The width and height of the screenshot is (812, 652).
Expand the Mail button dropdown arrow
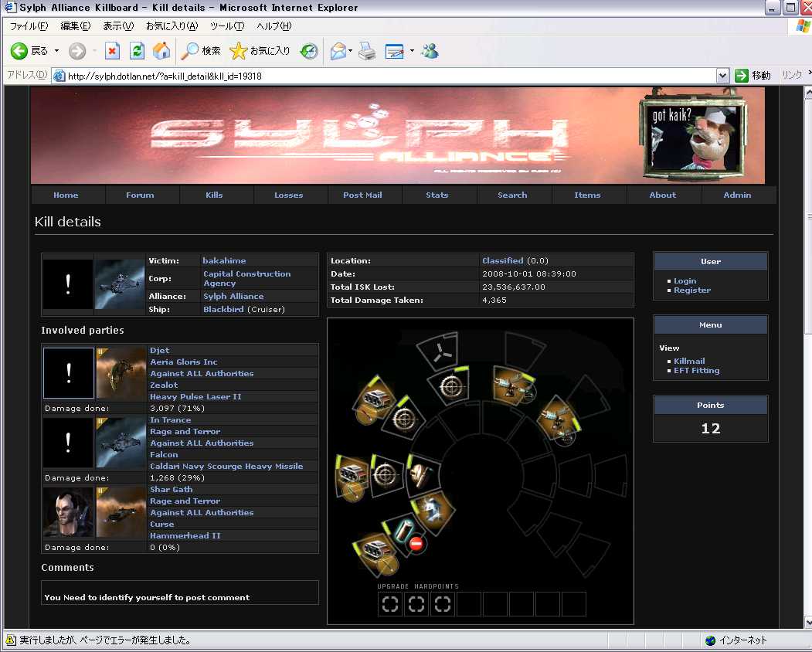[351, 51]
